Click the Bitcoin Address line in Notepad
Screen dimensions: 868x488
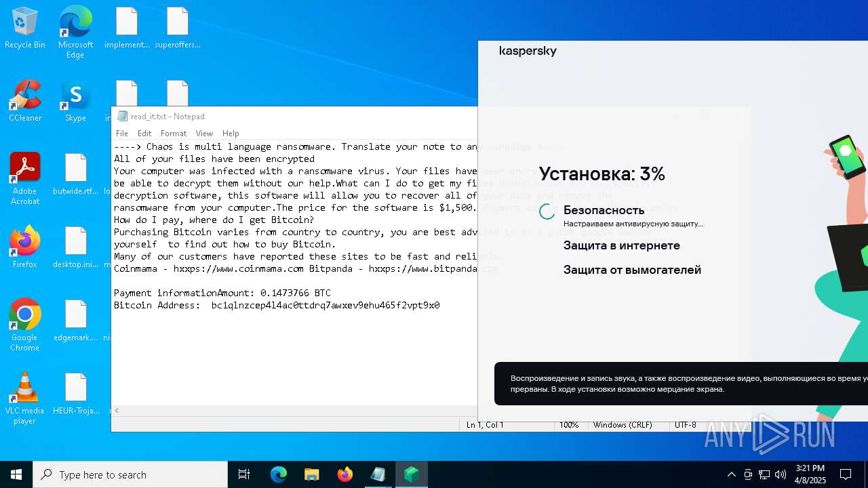(x=277, y=305)
